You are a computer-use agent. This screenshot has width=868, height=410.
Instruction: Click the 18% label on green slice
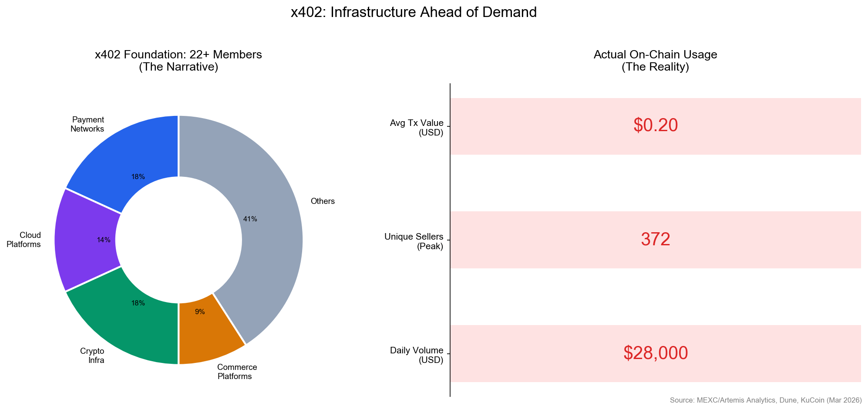click(x=138, y=303)
